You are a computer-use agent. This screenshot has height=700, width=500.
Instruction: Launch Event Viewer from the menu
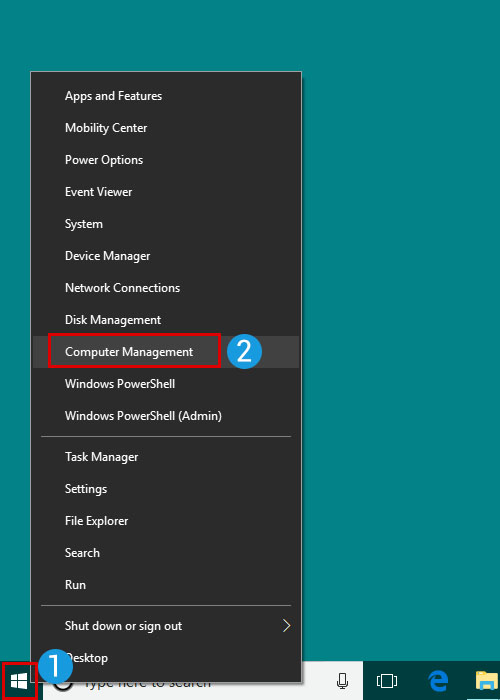click(166, 192)
